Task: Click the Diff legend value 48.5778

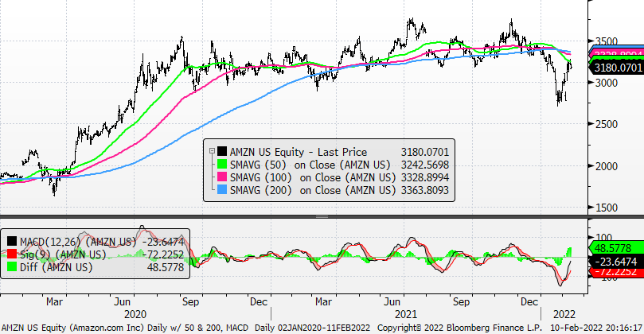Action: 165,267
